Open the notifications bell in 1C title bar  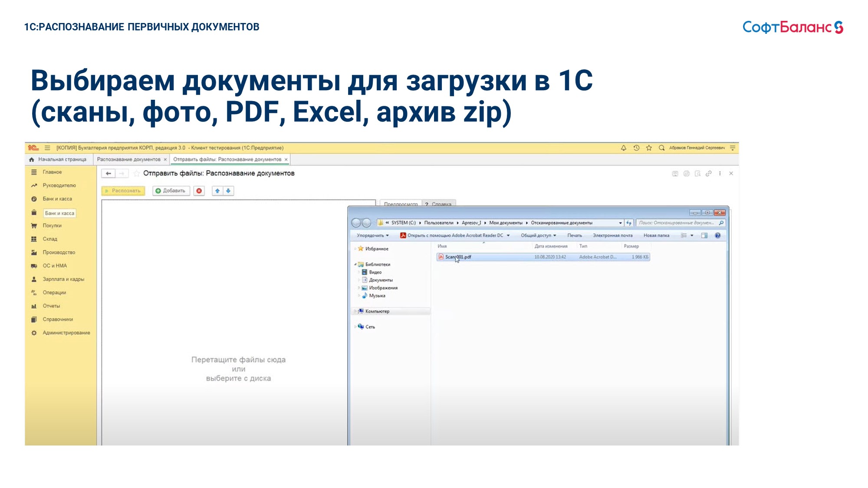623,148
